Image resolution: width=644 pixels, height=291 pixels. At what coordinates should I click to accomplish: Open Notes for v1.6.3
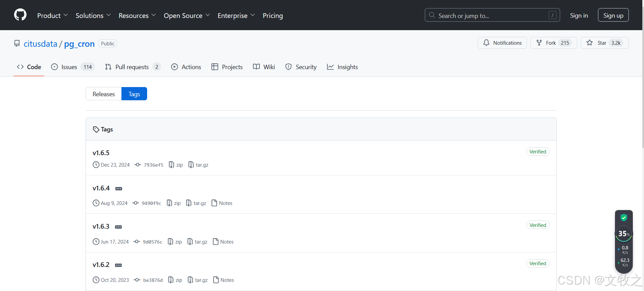click(223, 242)
